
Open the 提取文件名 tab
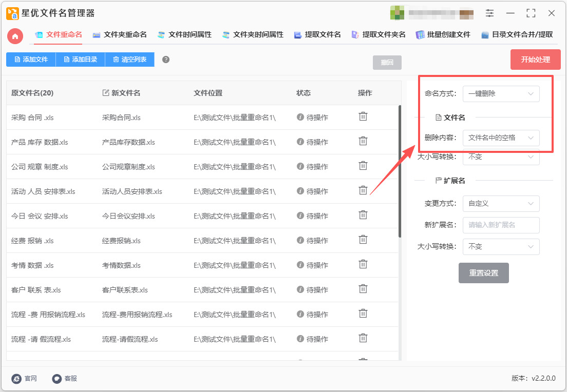(317, 35)
